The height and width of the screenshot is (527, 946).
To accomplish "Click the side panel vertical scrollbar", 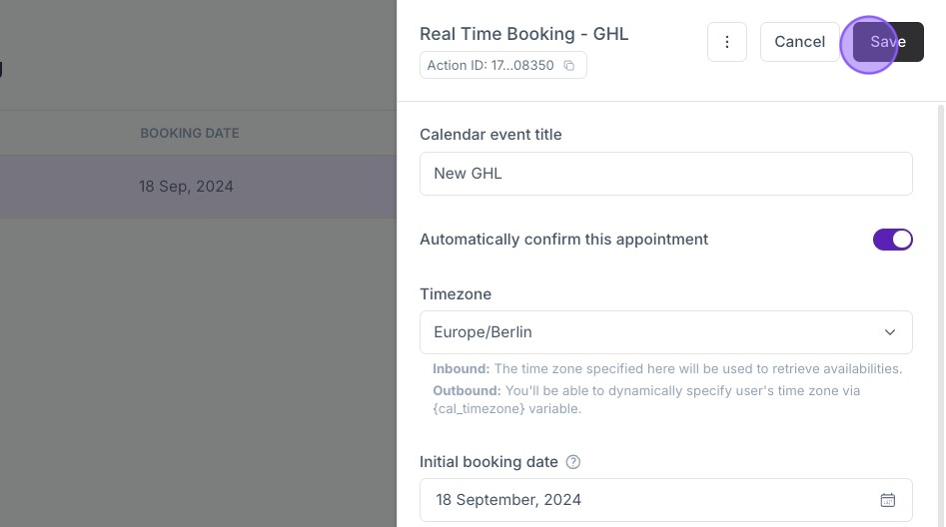I will click(x=940, y=300).
